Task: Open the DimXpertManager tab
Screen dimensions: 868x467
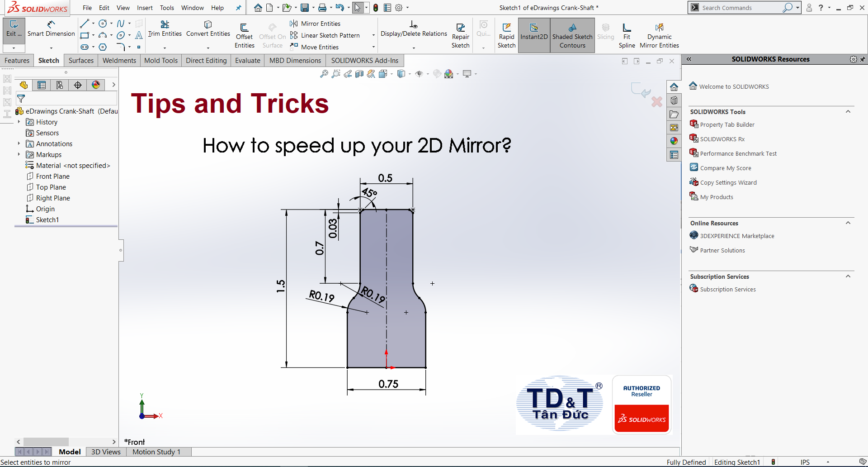Action: (78, 85)
